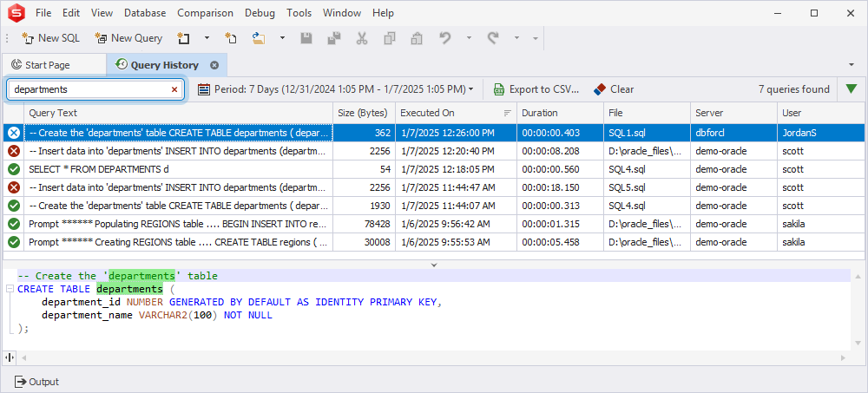868x393 pixels.
Task: Clear the search text with red X
Action: pos(174,89)
